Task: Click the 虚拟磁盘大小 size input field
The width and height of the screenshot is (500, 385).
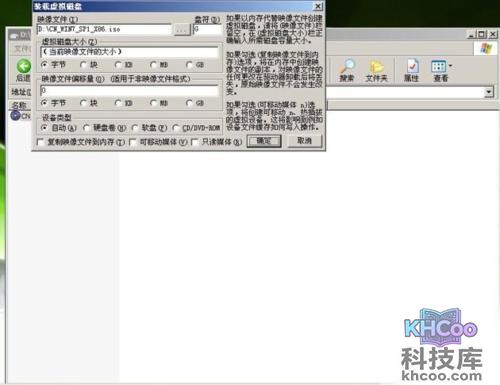Action: coord(129,52)
